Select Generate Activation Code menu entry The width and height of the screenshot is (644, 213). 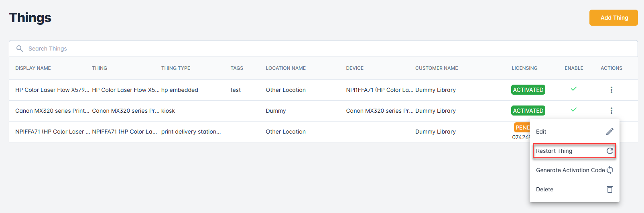[x=570, y=170]
